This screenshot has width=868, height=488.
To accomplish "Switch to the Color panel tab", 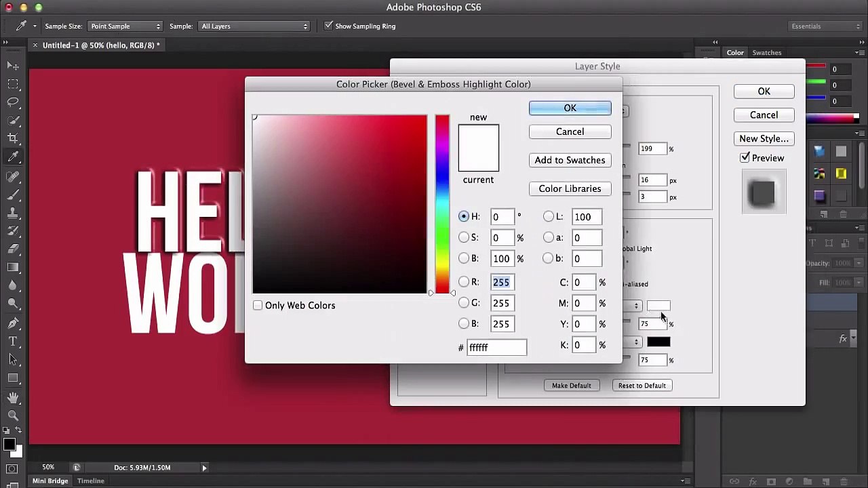I will pos(735,52).
